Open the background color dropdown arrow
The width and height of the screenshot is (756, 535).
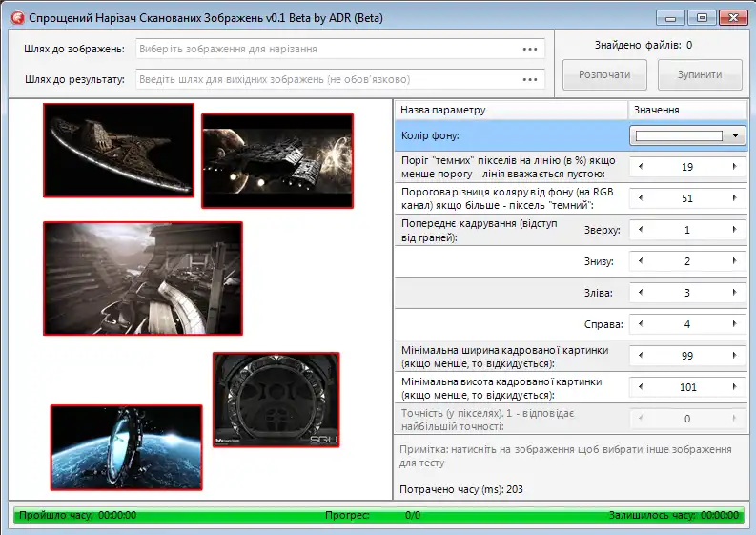pyautogui.click(x=735, y=135)
